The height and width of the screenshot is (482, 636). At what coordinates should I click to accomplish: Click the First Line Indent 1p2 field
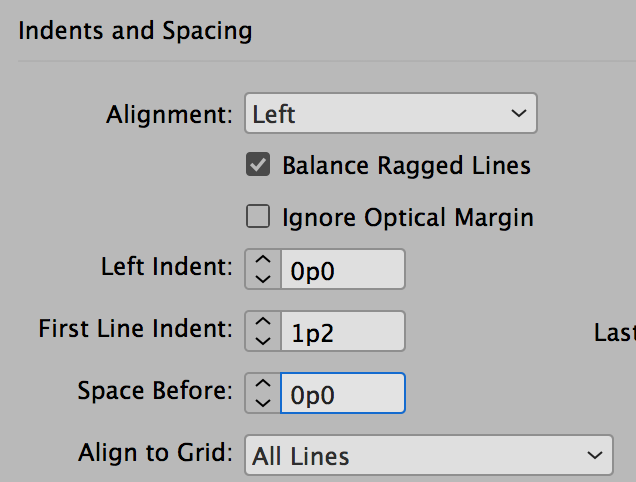[x=342, y=331]
